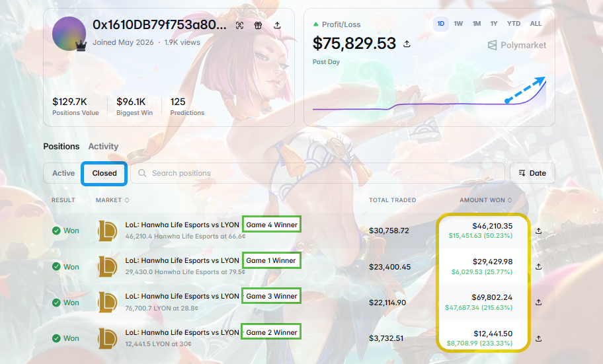Click the Profit/Loss line chart
Image resolution: width=603 pixels, height=364 pixels.
[429, 94]
